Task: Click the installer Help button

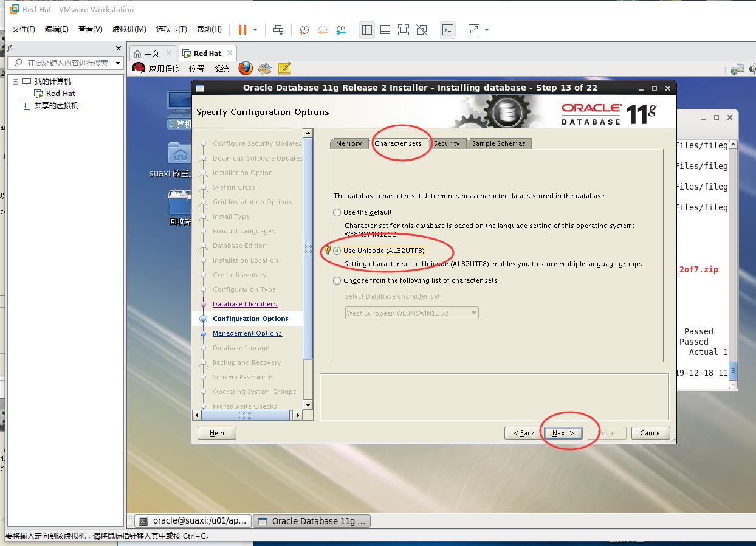Action: (217, 433)
